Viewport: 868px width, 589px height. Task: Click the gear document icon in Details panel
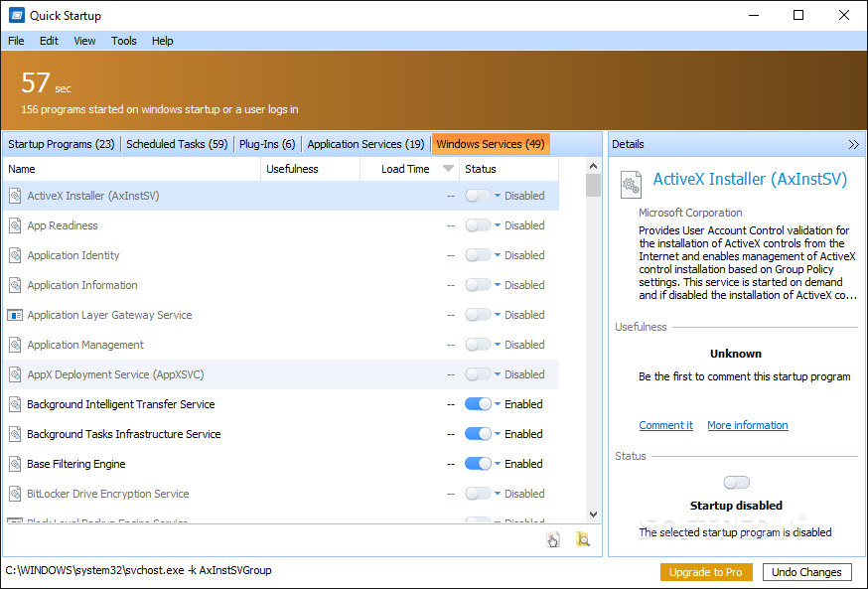pos(631,185)
